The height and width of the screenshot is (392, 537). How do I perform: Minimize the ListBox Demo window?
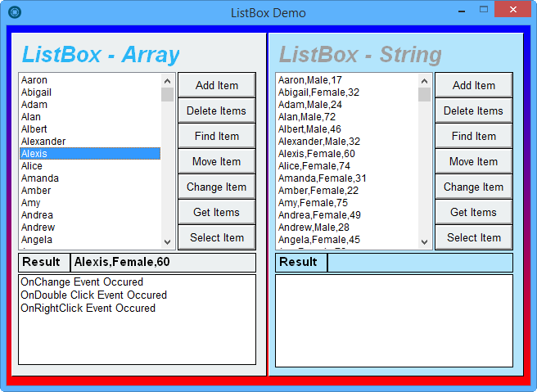point(462,11)
